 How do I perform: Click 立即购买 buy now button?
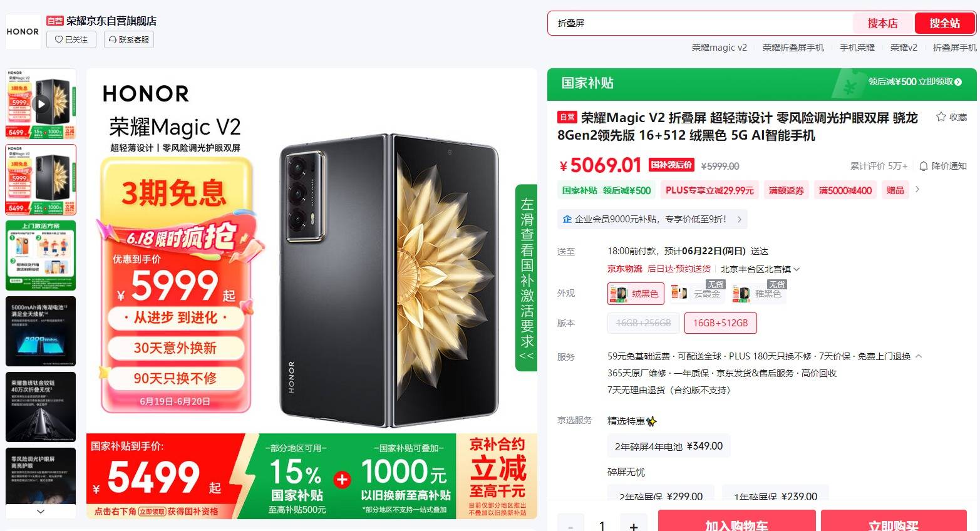tap(894, 521)
